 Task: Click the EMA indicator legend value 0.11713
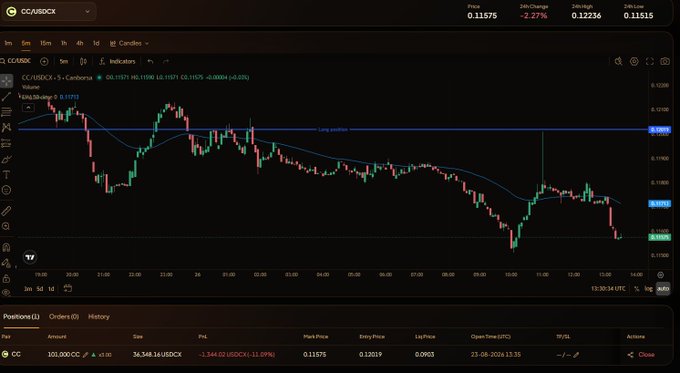tap(69, 97)
